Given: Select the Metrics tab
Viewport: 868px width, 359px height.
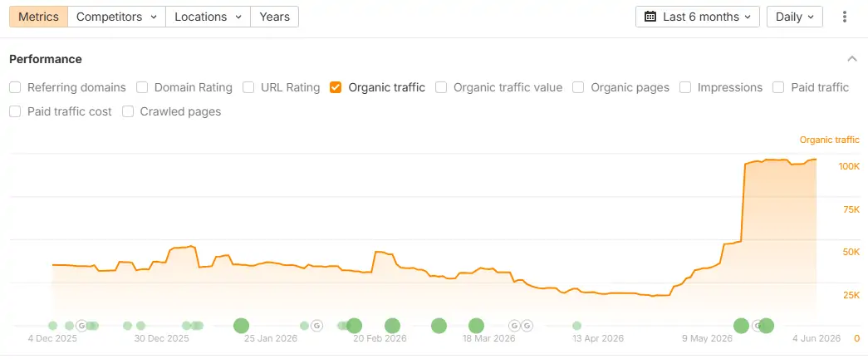Looking at the screenshot, I should click(x=38, y=17).
